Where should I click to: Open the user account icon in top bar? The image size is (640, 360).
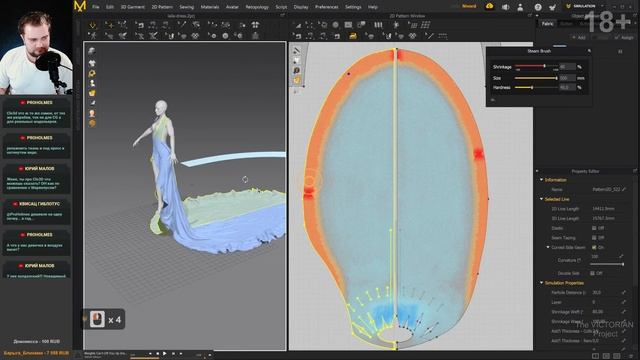click(x=520, y=7)
